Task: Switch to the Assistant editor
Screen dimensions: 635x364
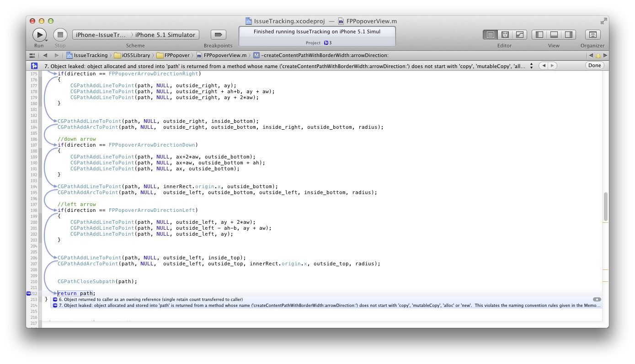Action: pos(505,35)
